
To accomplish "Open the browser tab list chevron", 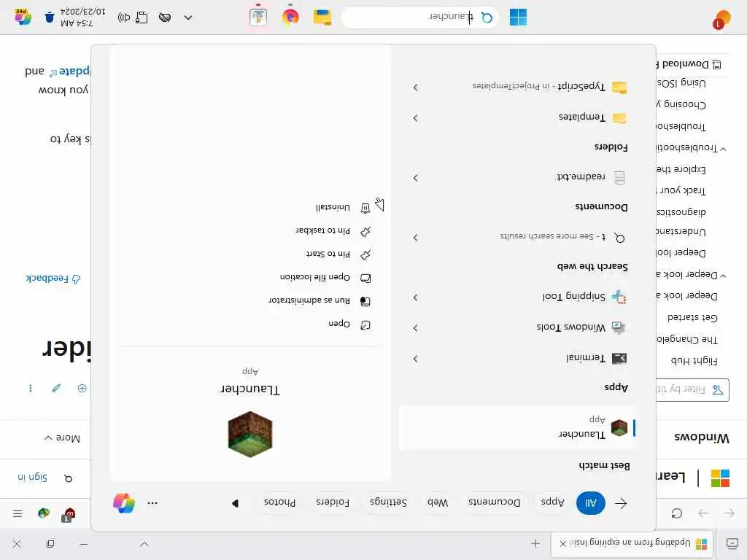I will pyautogui.click(x=144, y=544).
